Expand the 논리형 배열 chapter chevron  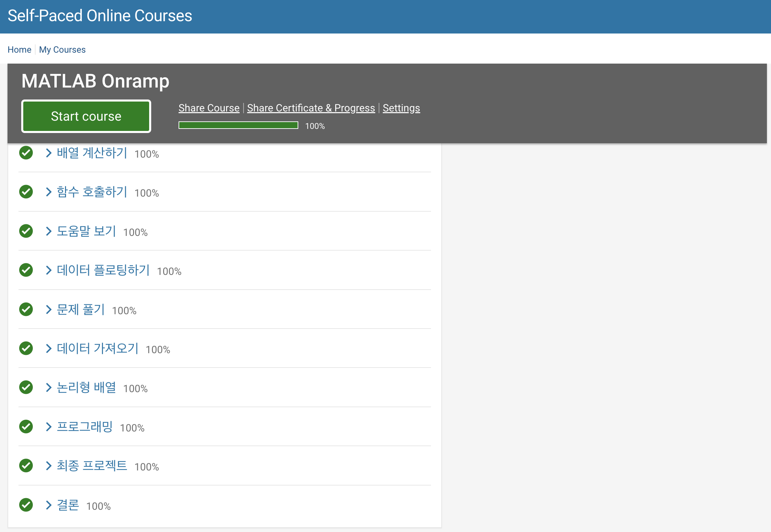click(49, 387)
